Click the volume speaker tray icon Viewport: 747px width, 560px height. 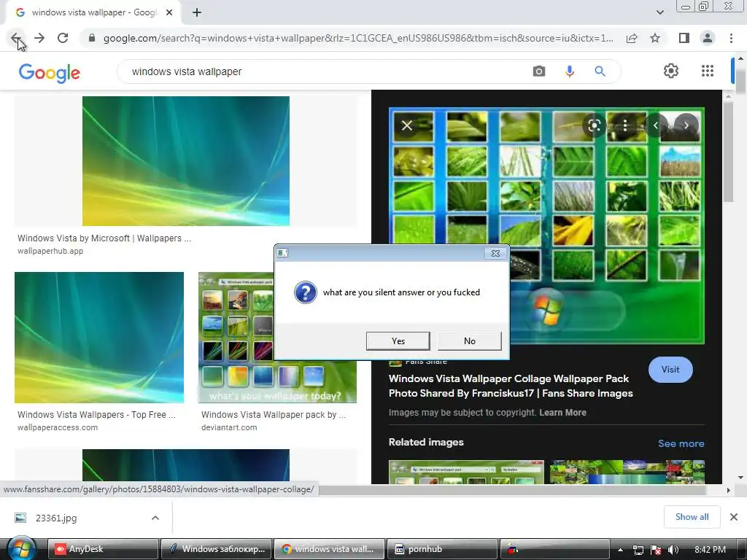coord(673,550)
